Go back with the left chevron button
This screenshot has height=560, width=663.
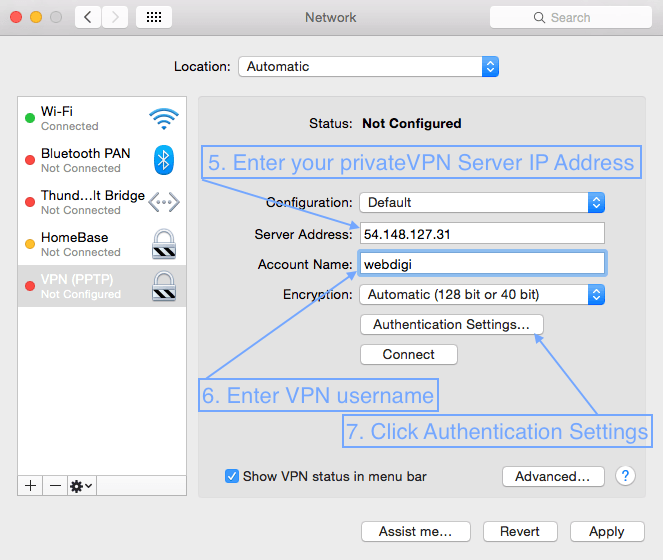tap(88, 17)
